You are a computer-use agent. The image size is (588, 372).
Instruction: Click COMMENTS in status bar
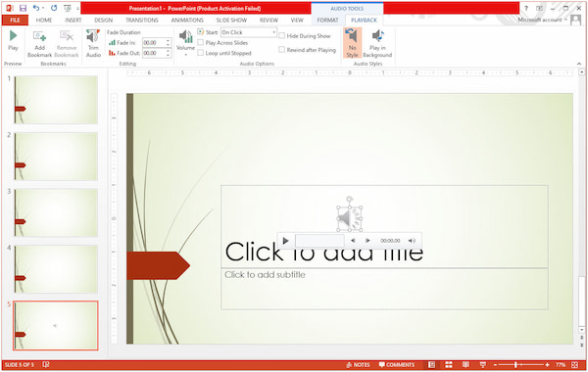click(x=397, y=364)
